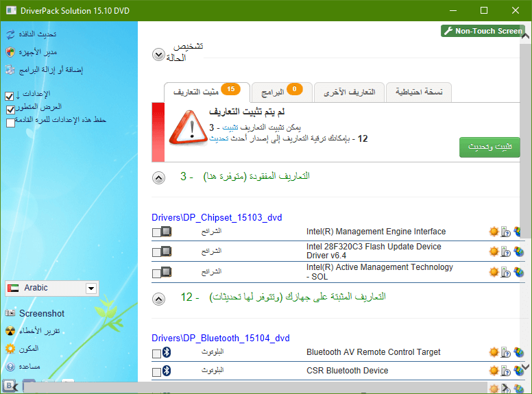532x394 pixels.
Task: Click globe icon for Active Management Technology SOL
Action: click(x=518, y=272)
